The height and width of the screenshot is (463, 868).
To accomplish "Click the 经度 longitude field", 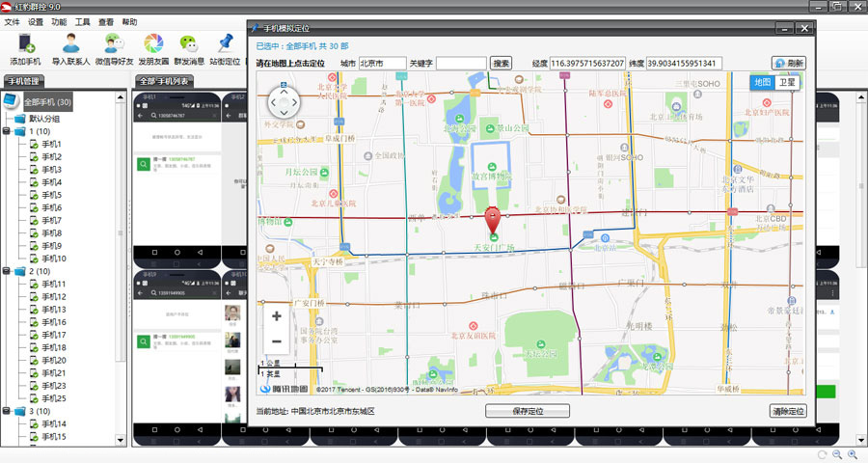I will [x=587, y=63].
